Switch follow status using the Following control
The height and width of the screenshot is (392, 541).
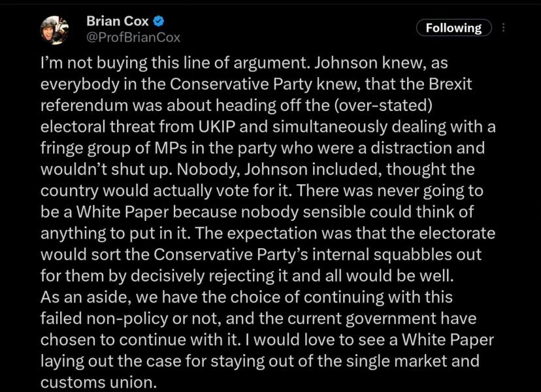453,27
